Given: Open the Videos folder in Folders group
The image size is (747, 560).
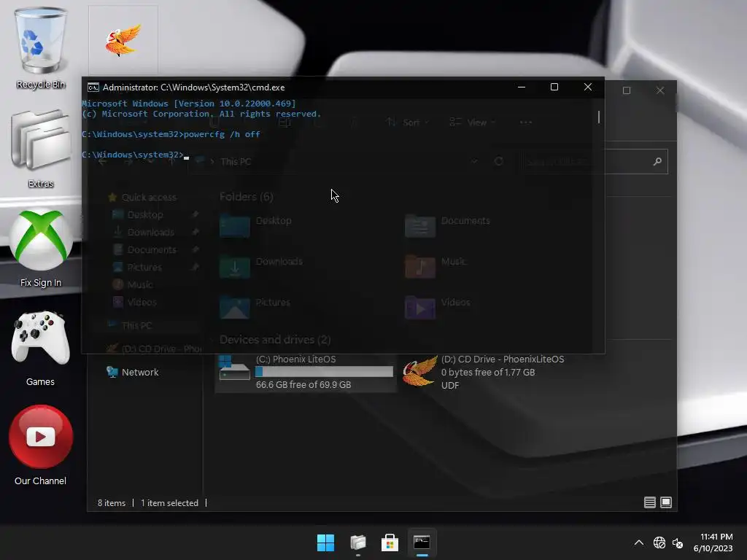Looking at the screenshot, I should (x=438, y=307).
